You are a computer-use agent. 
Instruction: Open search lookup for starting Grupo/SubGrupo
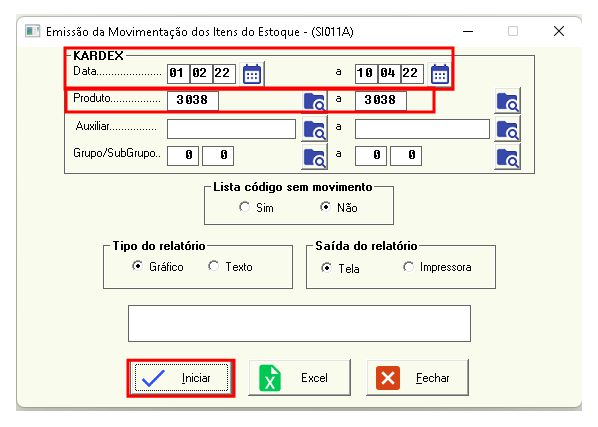click(x=314, y=157)
